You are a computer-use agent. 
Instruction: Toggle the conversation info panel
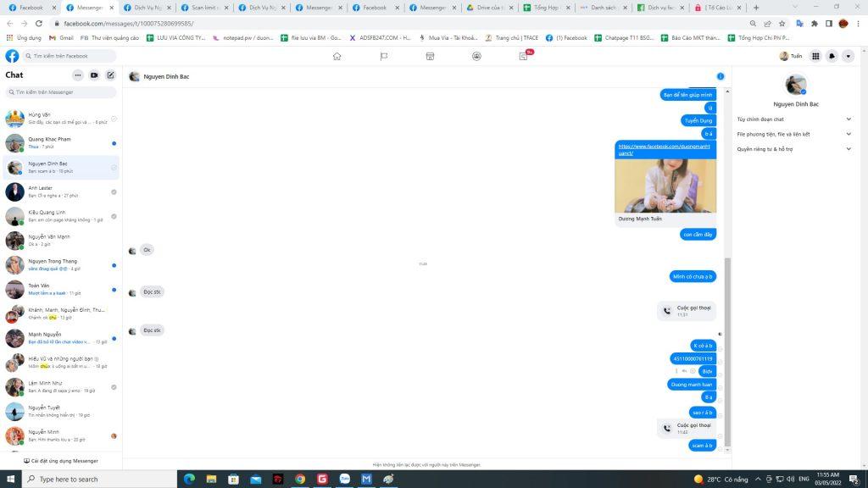(x=721, y=76)
